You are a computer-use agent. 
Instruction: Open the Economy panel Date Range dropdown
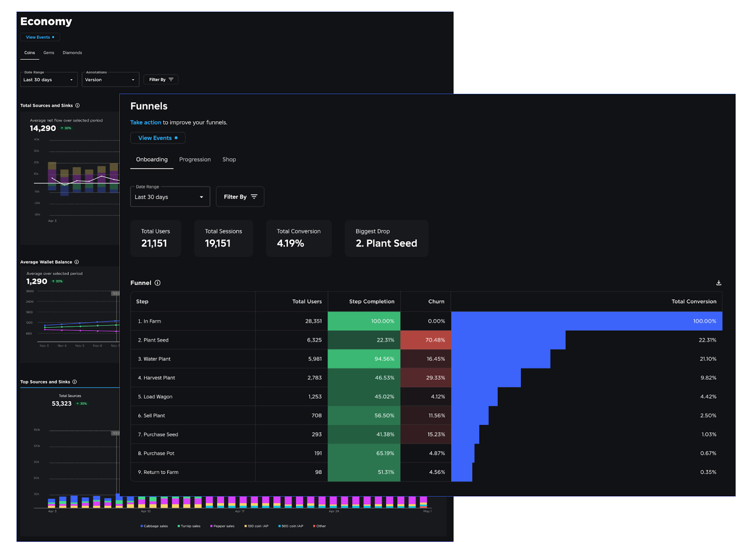49,79
